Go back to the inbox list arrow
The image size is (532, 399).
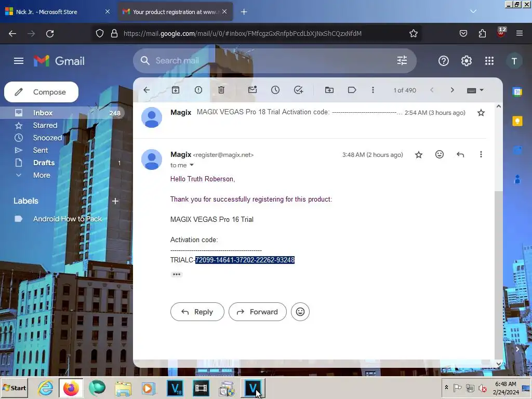[147, 90]
